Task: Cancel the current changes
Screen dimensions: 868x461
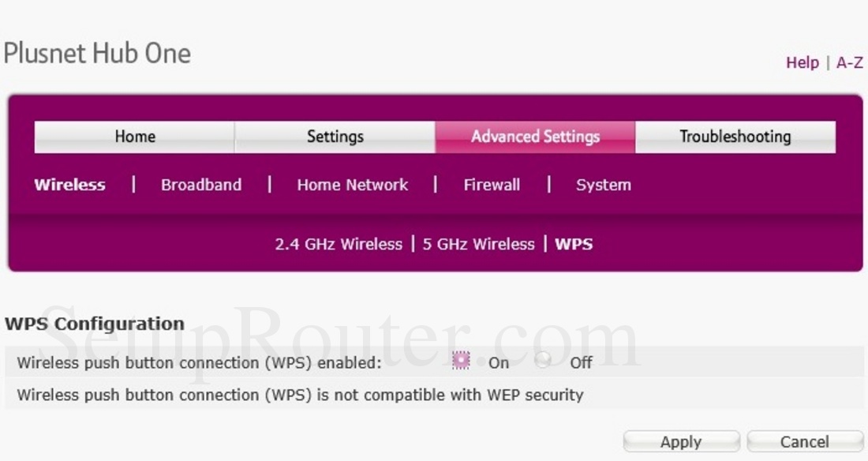Action: [x=804, y=441]
